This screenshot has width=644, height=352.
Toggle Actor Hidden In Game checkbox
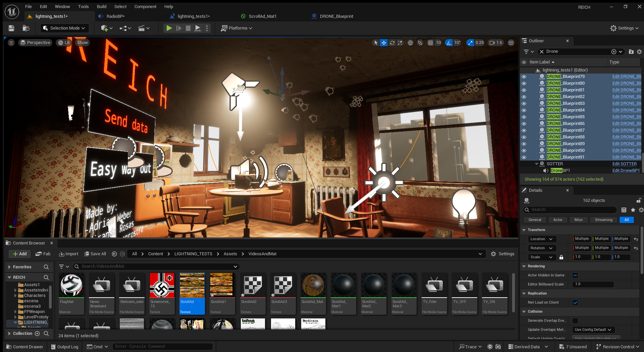click(575, 275)
